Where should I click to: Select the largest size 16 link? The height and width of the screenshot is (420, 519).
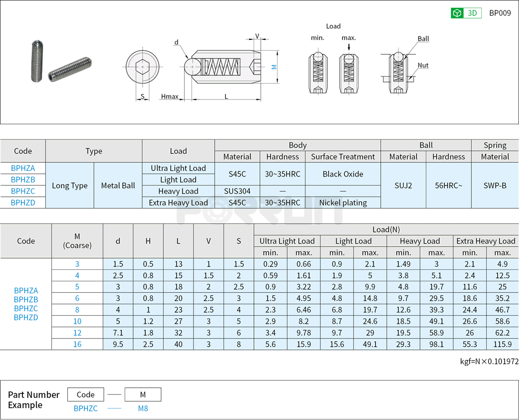tap(77, 344)
